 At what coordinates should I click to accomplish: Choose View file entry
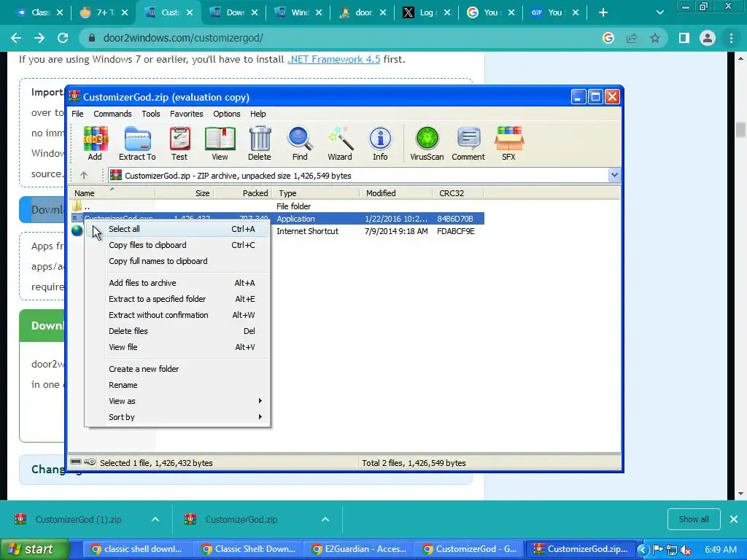click(177, 347)
